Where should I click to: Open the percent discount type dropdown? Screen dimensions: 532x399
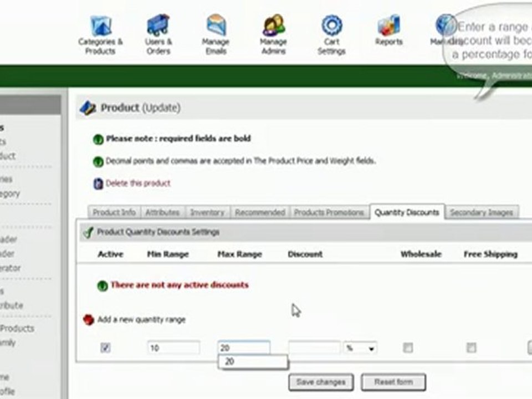[x=360, y=348]
